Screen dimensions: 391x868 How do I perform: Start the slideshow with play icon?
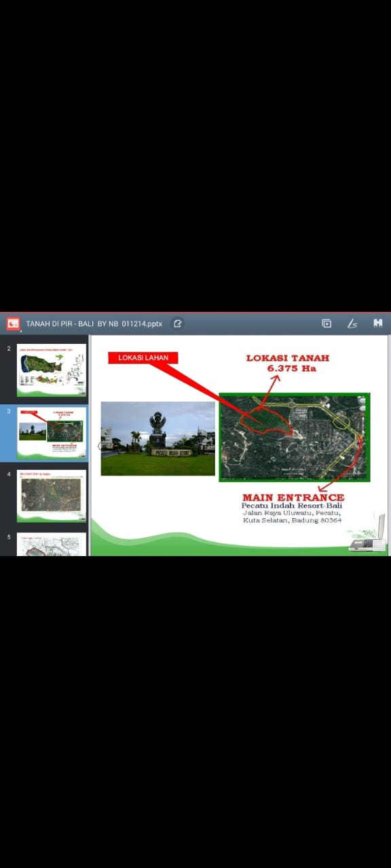(x=327, y=323)
